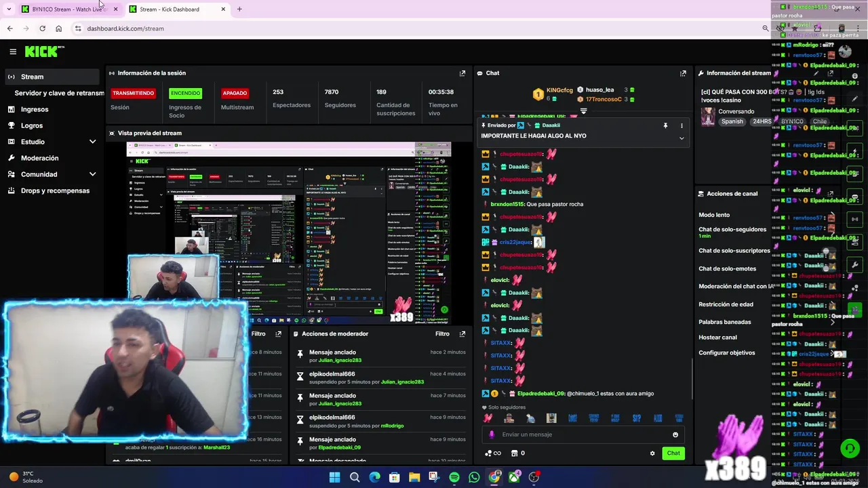Click username Elpadredebaki_09 in the Chat panel
868x488 pixels.
(x=541, y=394)
